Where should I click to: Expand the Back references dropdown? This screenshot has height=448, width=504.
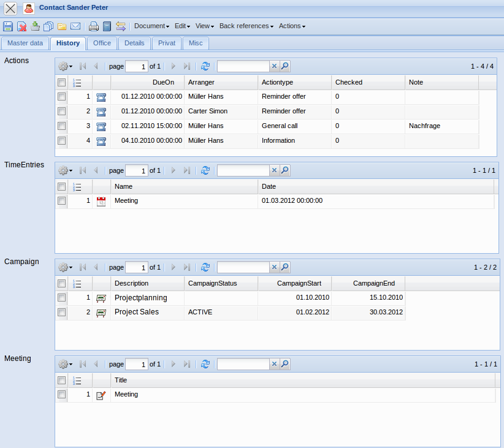[x=245, y=26]
